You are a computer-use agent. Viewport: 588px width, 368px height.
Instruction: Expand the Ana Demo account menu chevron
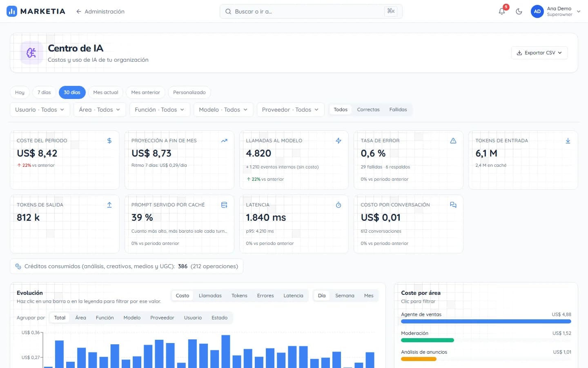[579, 11]
